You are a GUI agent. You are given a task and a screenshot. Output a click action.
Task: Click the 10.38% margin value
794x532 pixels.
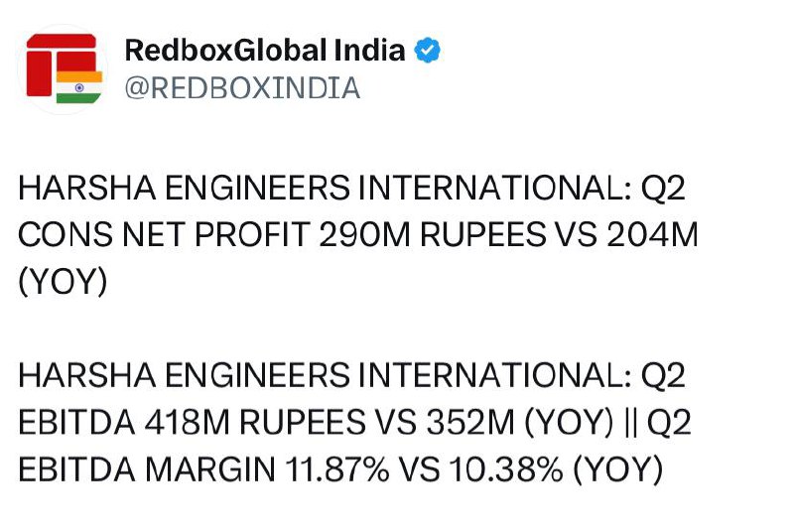click(506, 469)
